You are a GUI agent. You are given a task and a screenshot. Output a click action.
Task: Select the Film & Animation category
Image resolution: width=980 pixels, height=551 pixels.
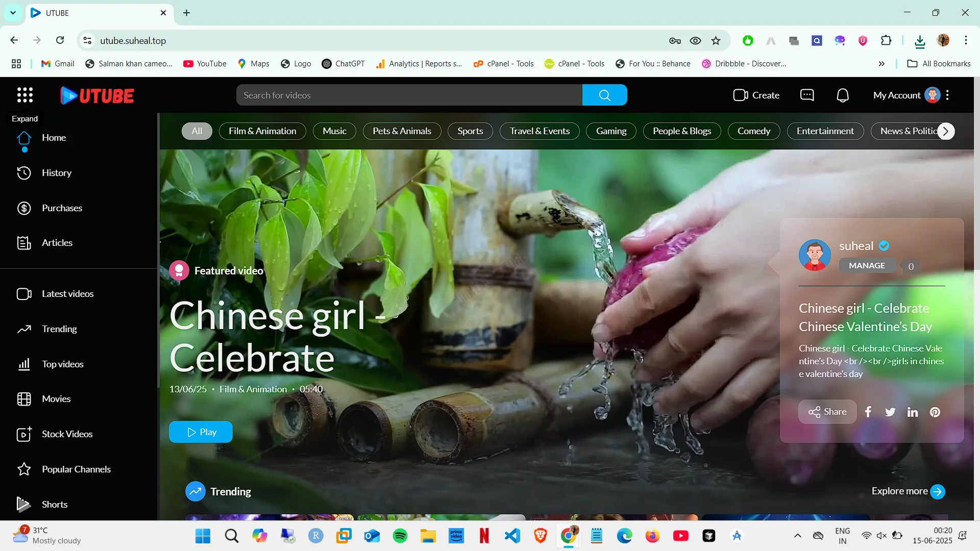tap(262, 131)
